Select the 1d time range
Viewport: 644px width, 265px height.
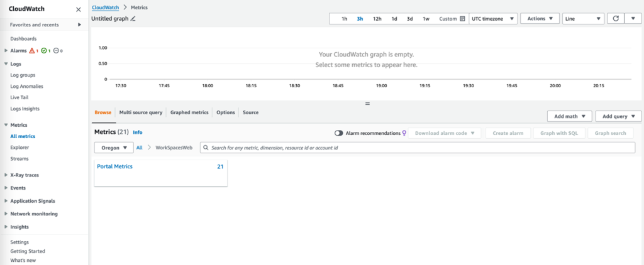tap(394, 19)
